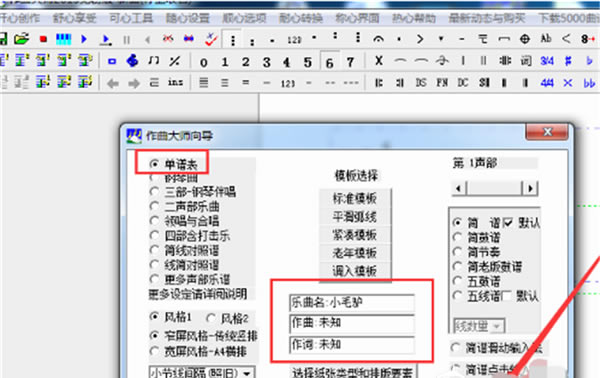Click the 4/4 time signature icon
600x378 pixels.
coord(547,83)
